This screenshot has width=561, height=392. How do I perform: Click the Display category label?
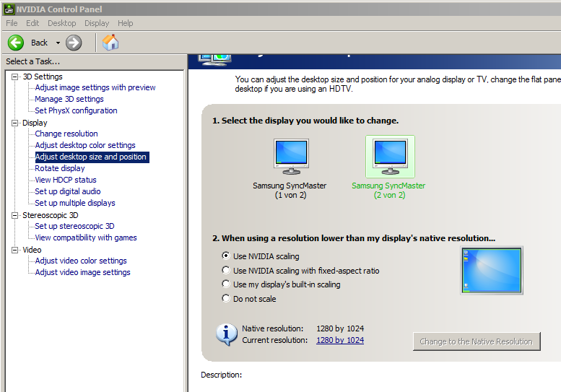click(35, 123)
